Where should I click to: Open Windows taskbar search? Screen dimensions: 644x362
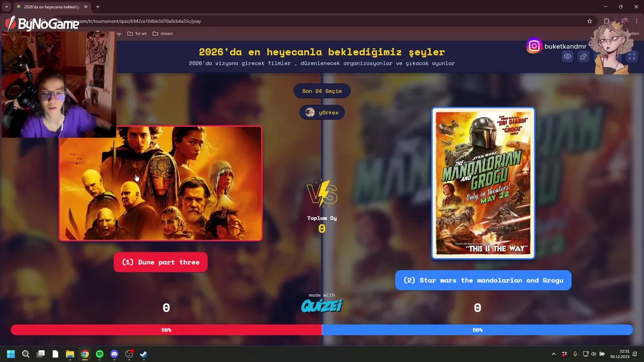pyautogui.click(x=26, y=354)
